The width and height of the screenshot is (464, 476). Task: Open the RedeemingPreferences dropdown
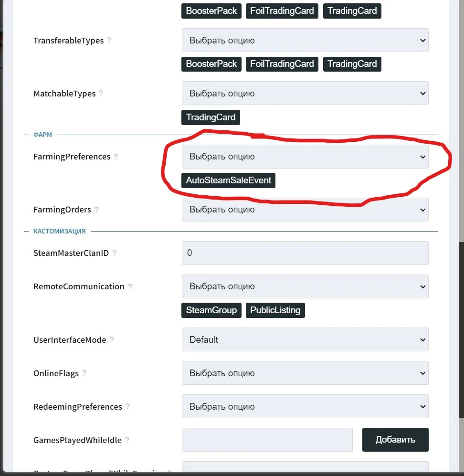pos(305,406)
